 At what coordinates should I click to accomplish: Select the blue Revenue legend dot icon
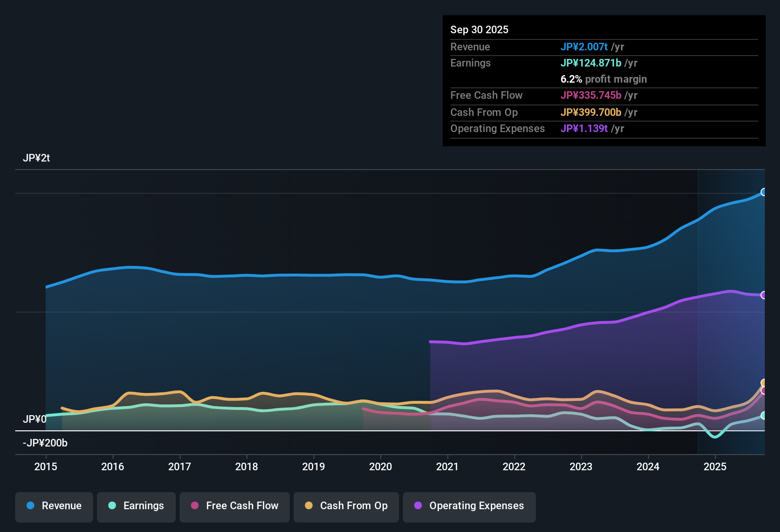pyautogui.click(x=30, y=506)
